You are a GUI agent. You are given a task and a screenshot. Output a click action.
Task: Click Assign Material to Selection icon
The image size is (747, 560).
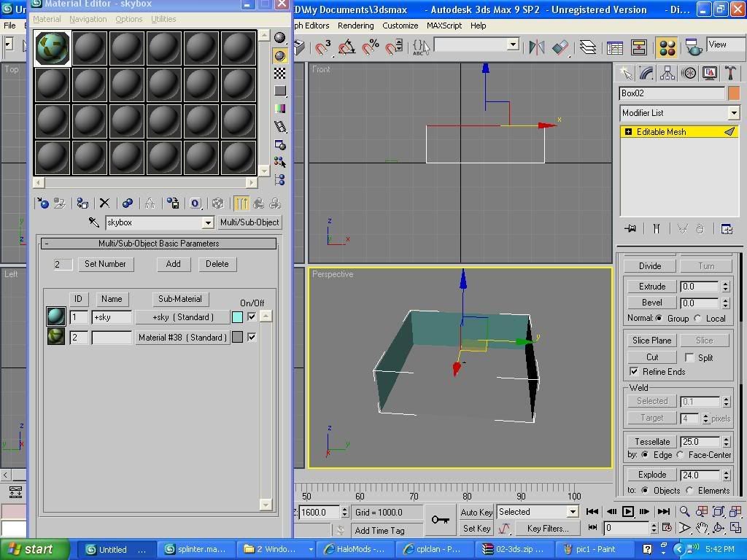tap(82, 204)
